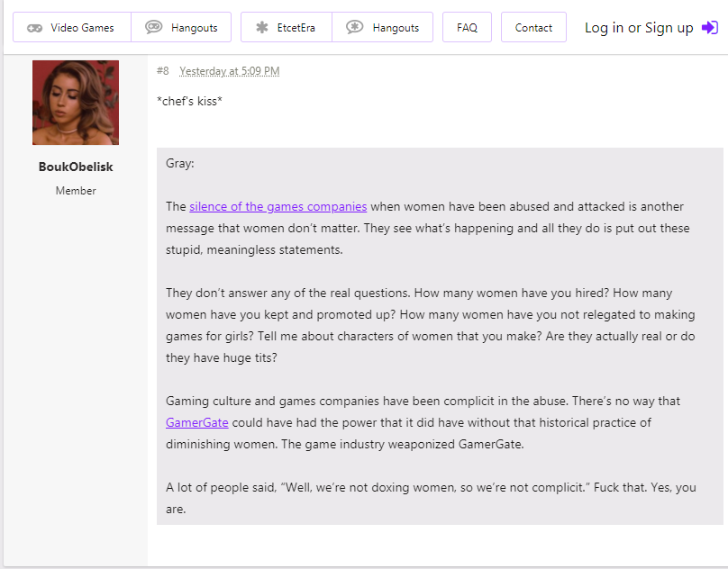Click the purple login arrow icon
728x569 pixels.
(709, 27)
